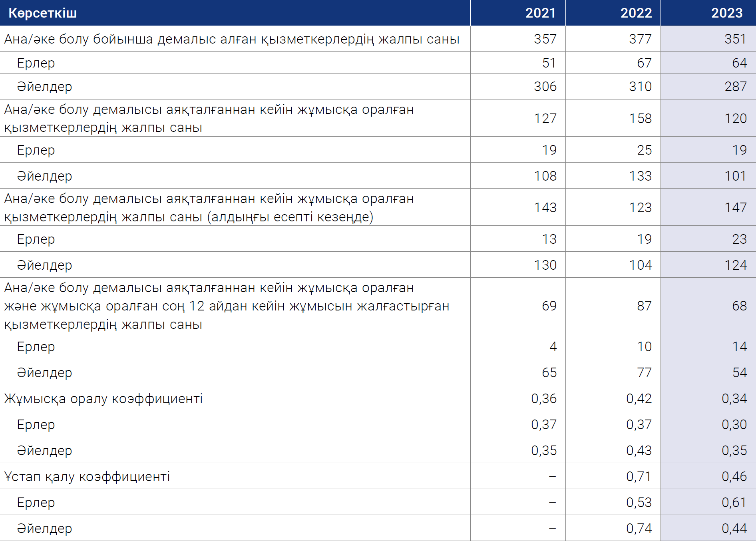Click the value 0,42
This screenshot has height=541, width=756.
coord(639,399)
